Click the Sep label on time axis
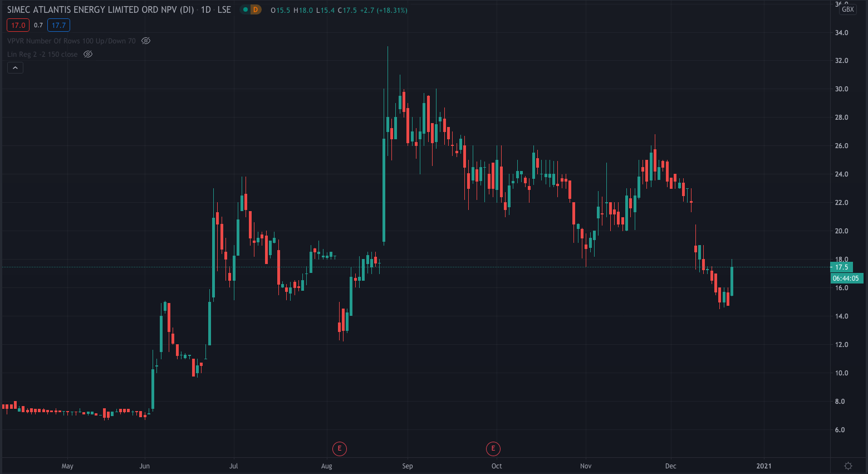The image size is (868, 474). pos(408,466)
